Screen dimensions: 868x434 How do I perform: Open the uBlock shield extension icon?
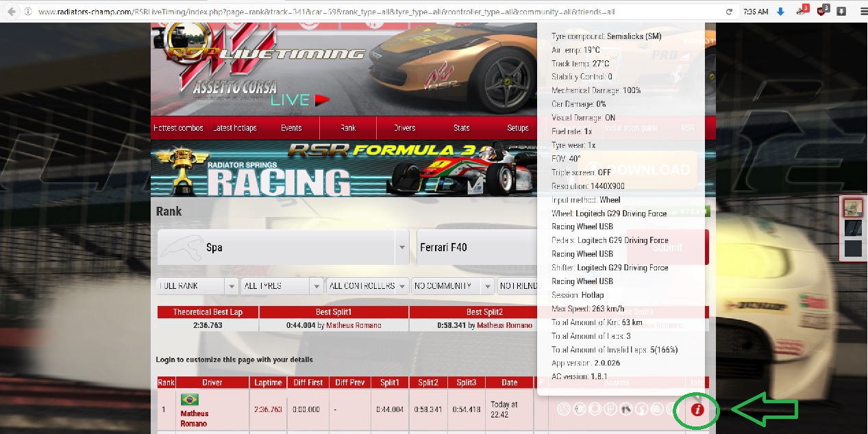(x=823, y=12)
